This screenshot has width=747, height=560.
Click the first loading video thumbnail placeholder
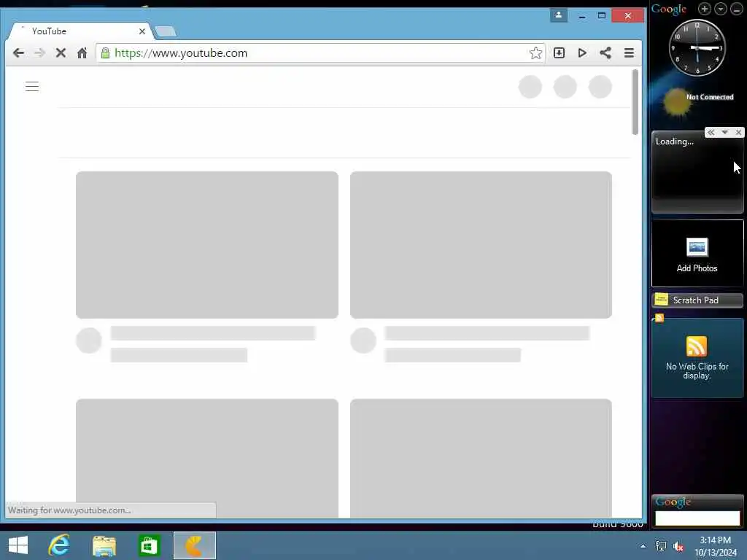pos(206,245)
